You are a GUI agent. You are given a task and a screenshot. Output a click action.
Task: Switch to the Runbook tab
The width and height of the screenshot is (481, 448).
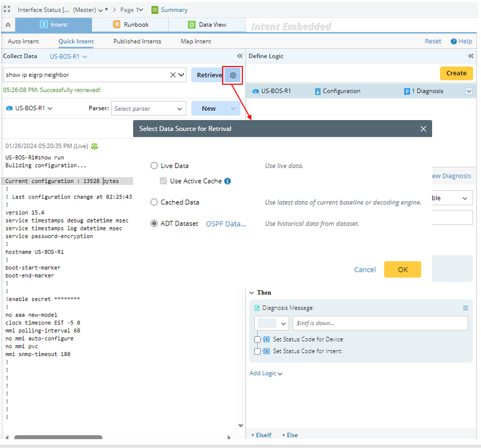(x=131, y=24)
